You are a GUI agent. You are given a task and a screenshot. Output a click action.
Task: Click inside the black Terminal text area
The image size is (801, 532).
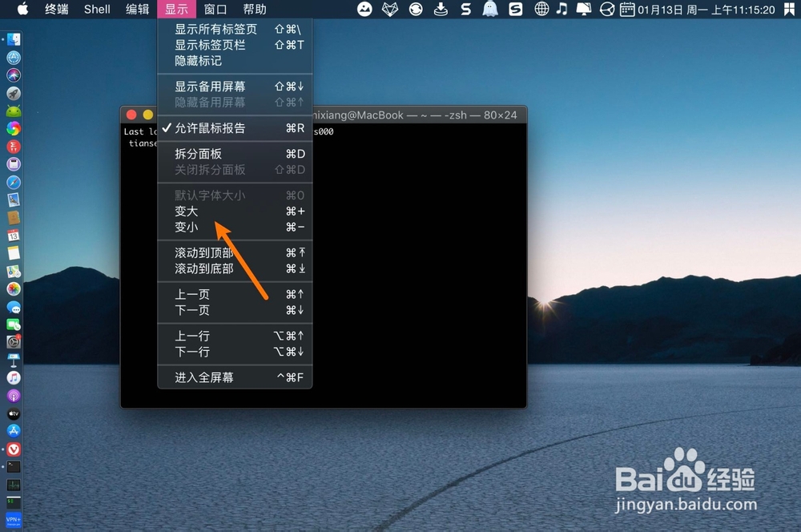(419, 266)
